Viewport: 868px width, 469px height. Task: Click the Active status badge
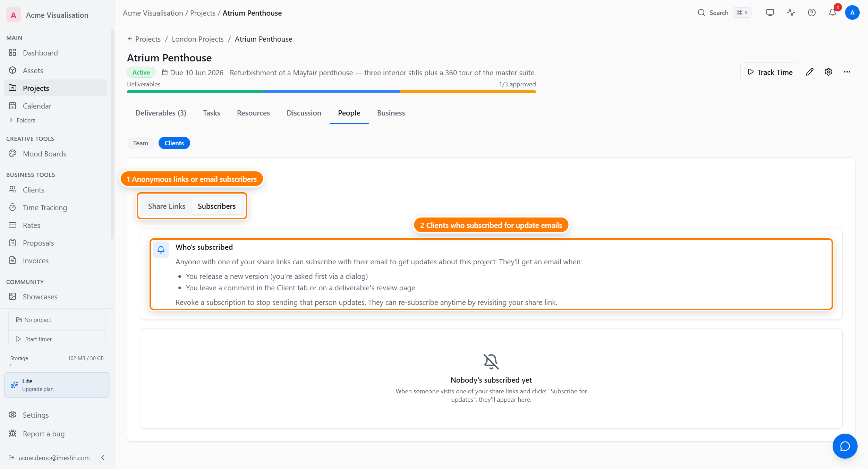[x=141, y=73]
